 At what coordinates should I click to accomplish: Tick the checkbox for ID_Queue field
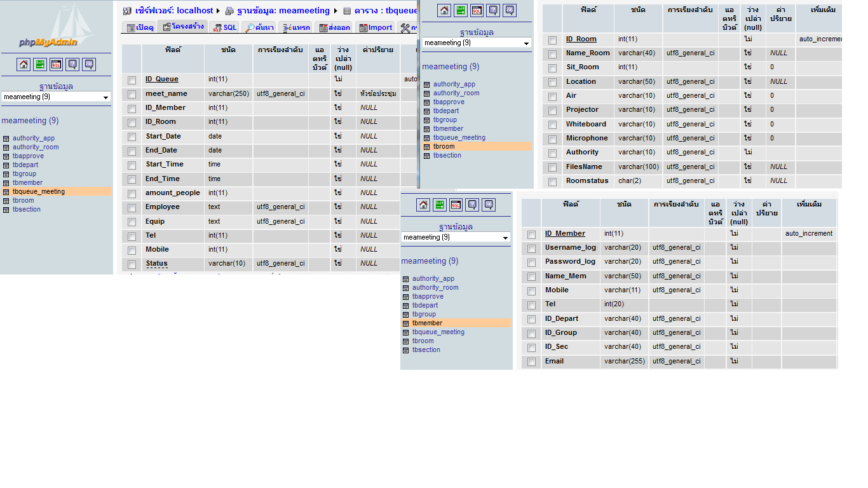[132, 80]
